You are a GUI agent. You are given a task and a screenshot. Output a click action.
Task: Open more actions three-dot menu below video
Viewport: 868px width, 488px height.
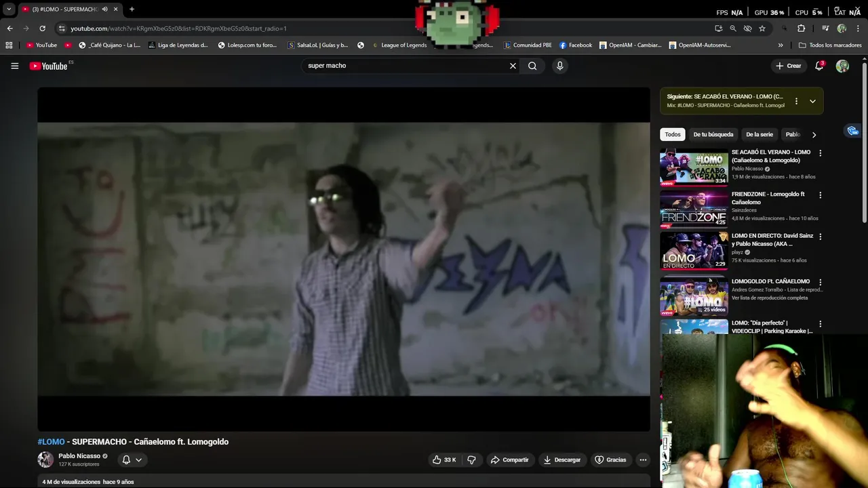643,460
